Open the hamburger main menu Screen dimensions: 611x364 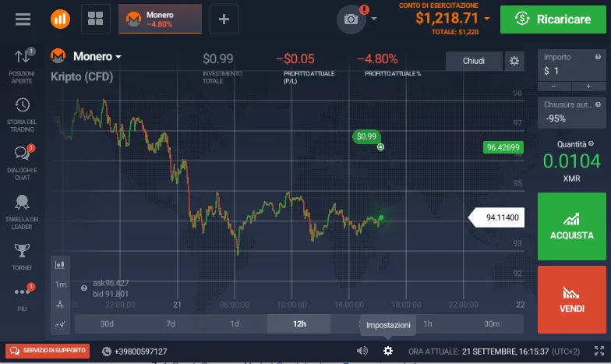tap(23, 19)
